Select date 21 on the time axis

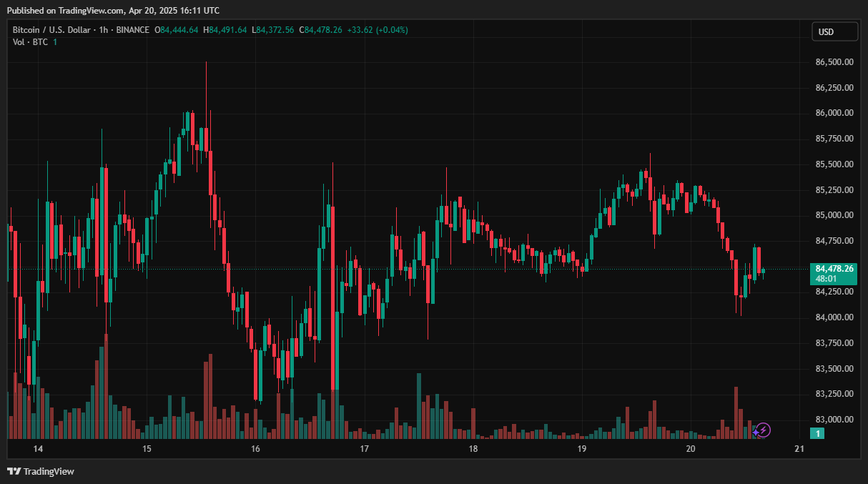(799, 449)
